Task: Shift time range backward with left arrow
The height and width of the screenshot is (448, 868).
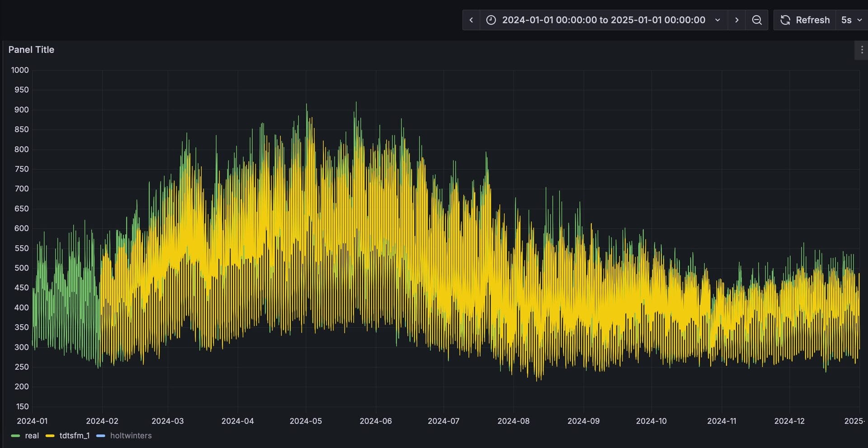Action: (x=471, y=20)
